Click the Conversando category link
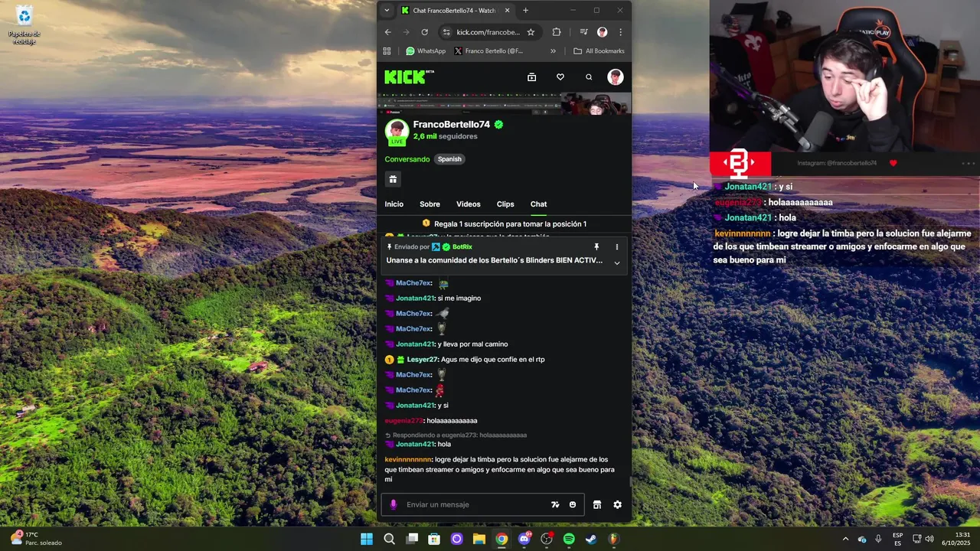The height and width of the screenshot is (551, 980). (407, 159)
